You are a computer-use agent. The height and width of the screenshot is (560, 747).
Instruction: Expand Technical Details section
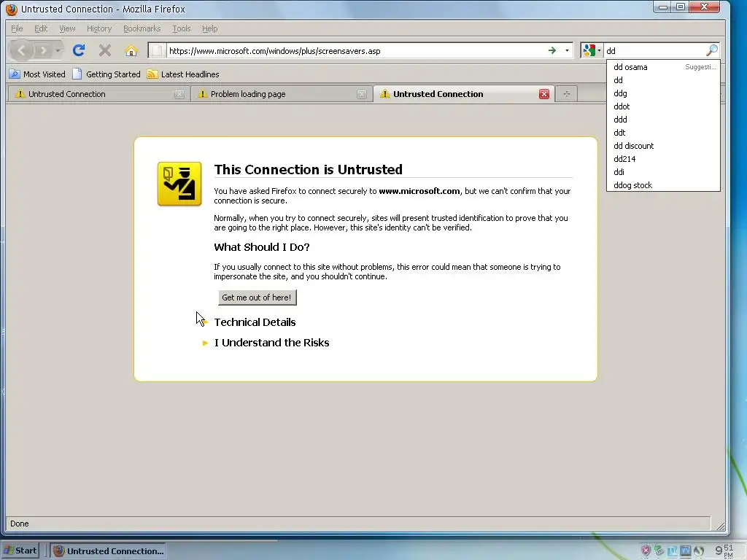255,322
